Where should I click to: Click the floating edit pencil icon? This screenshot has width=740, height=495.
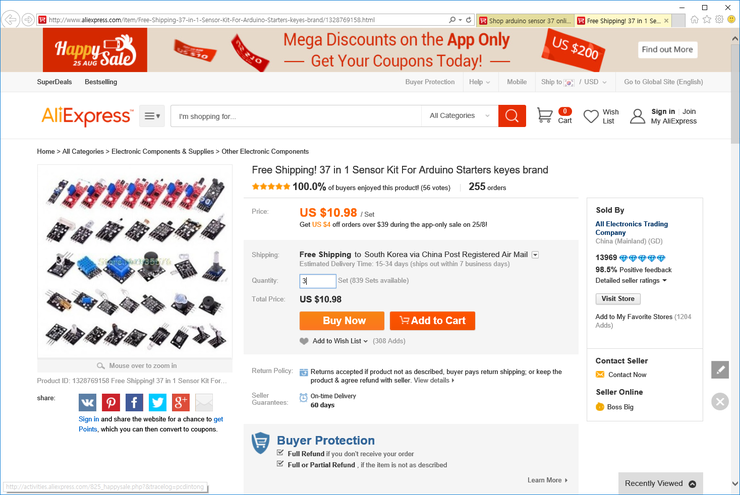720,370
